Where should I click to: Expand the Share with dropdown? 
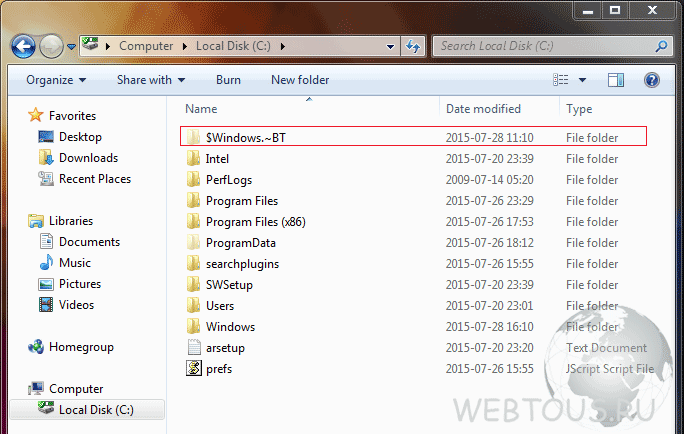[151, 80]
